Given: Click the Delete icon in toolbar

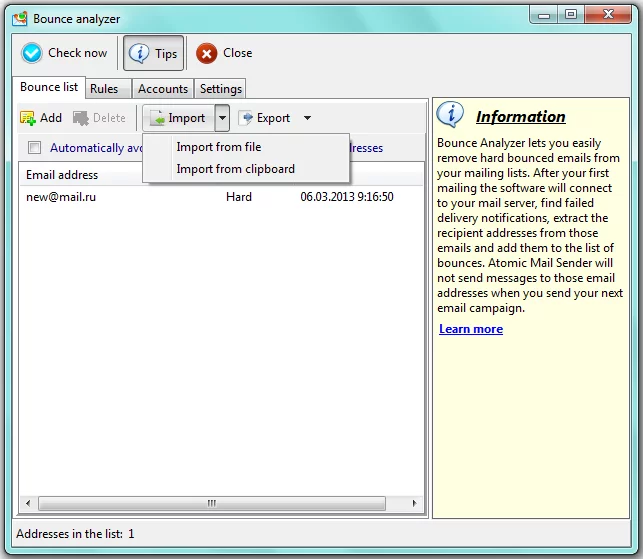Looking at the screenshot, I should pyautogui.click(x=81, y=118).
